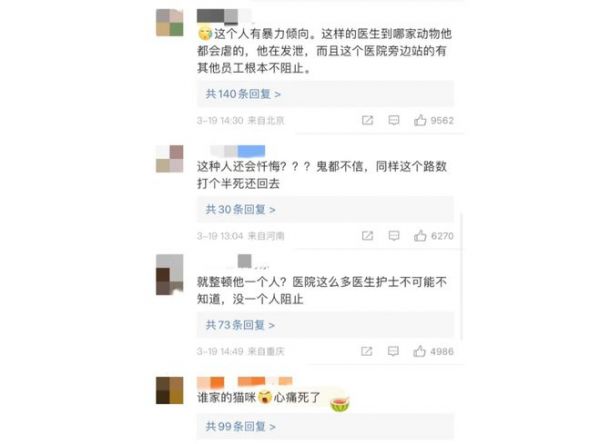
Task: Expand 共73条回复 replies
Action: (240, 325)
